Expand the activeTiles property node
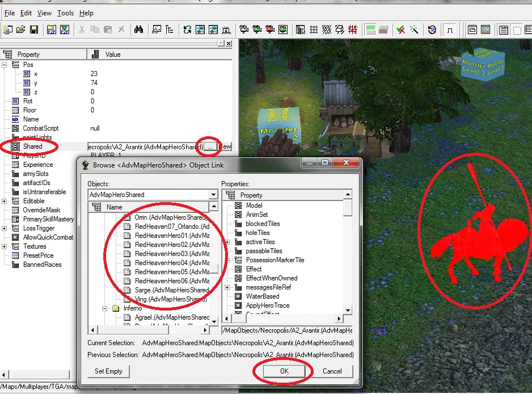The width and height of the screenshot is (532, 394). [x=227, y=242]
